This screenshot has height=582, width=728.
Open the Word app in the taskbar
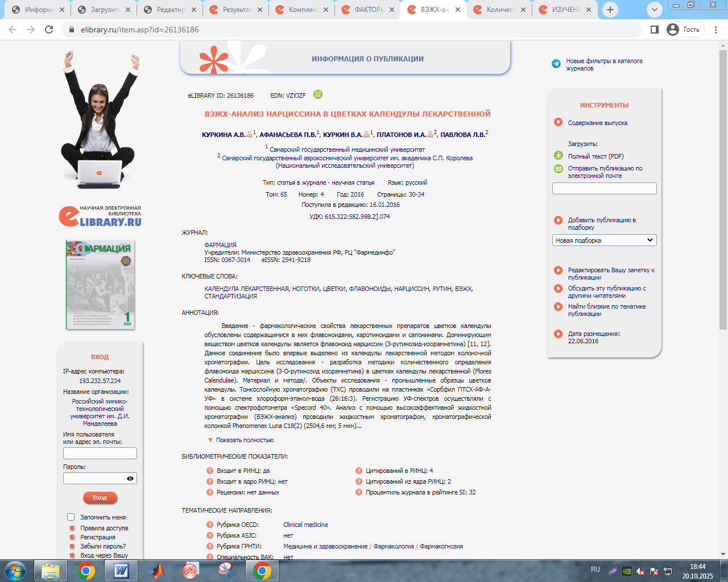pyautogui.click(x=121, y=570)
